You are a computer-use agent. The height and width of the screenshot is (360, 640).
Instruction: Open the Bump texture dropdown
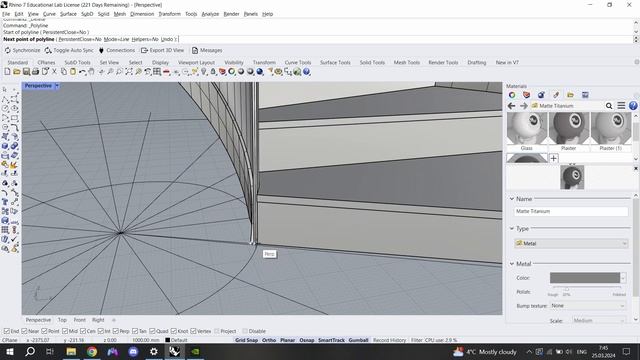coord(588,306)
